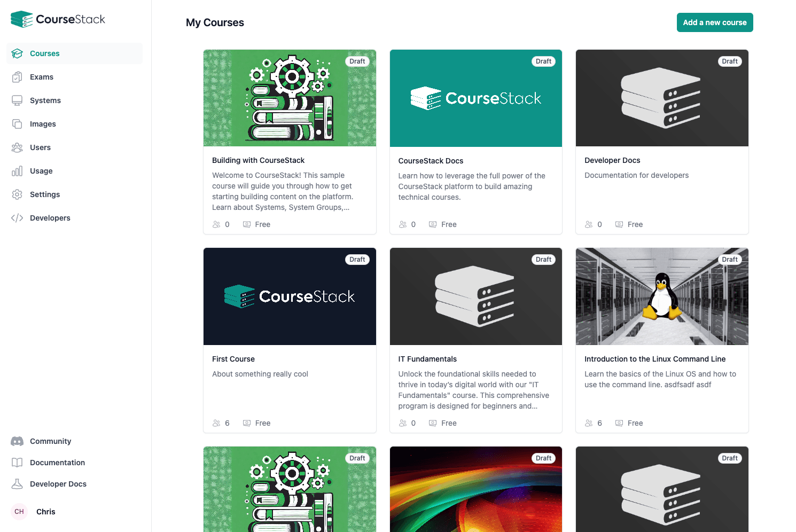Open Settings via the gear icon

click(x=18, y=194)
